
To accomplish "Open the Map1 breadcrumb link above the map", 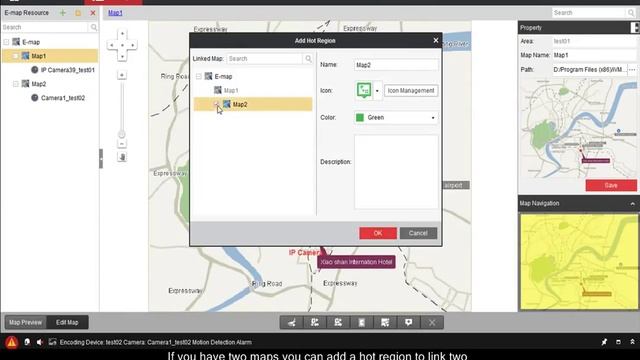I will tap(115, 13).
